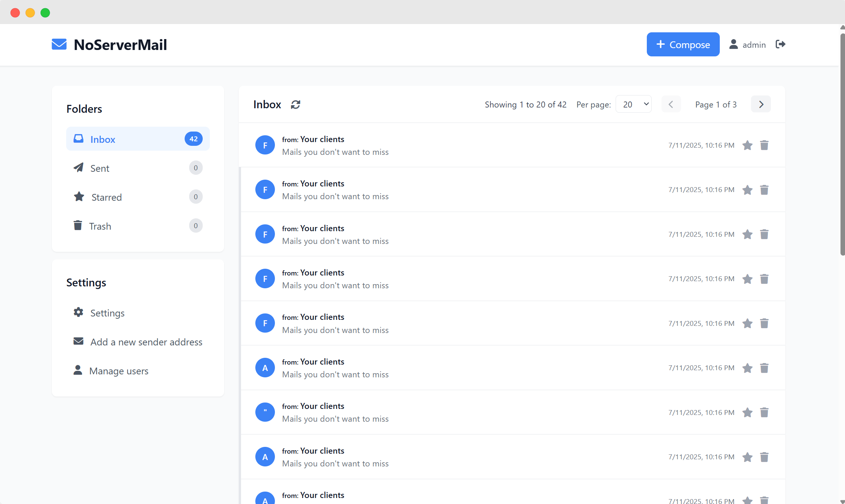Open the Starred folder
The width and height of the screenshot is (845, 504).
(138, 197)
